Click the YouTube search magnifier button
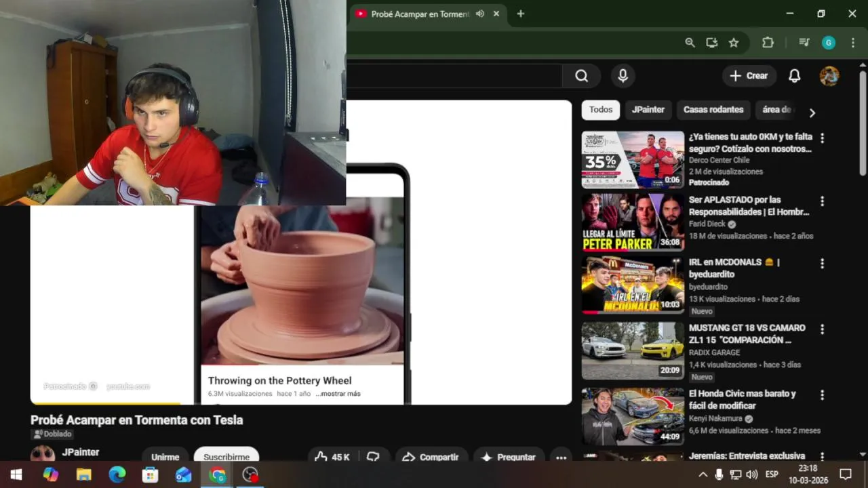The height and width of the screenshot is (488, 868). [581, 76]
